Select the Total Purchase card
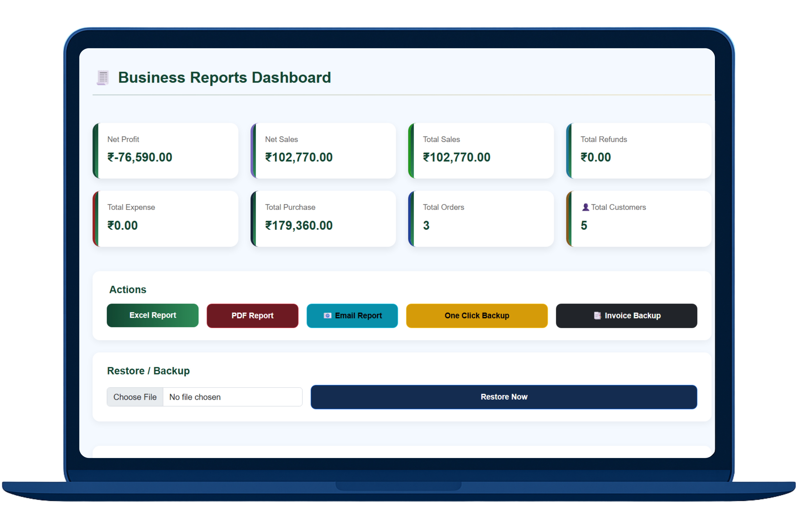Viewport: 798px width, 532px height. pyautogui.click(x=323, y=218)
